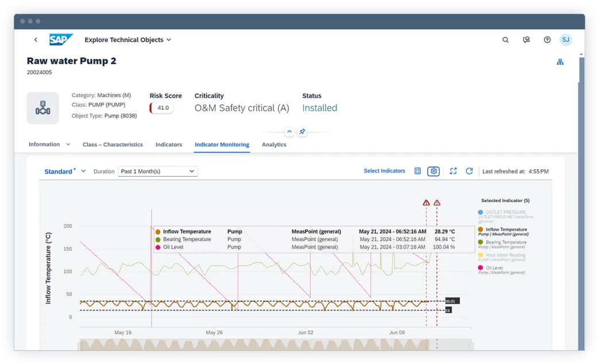The width and height of the screenshot is (599, 364).
Task: Click a red warning triangle above the chart
Action: point(426,203)
